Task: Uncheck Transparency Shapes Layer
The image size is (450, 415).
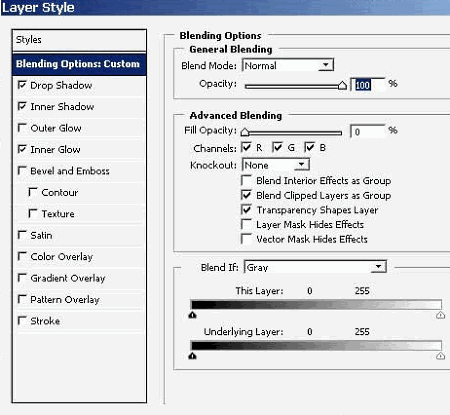Action: 246,210
